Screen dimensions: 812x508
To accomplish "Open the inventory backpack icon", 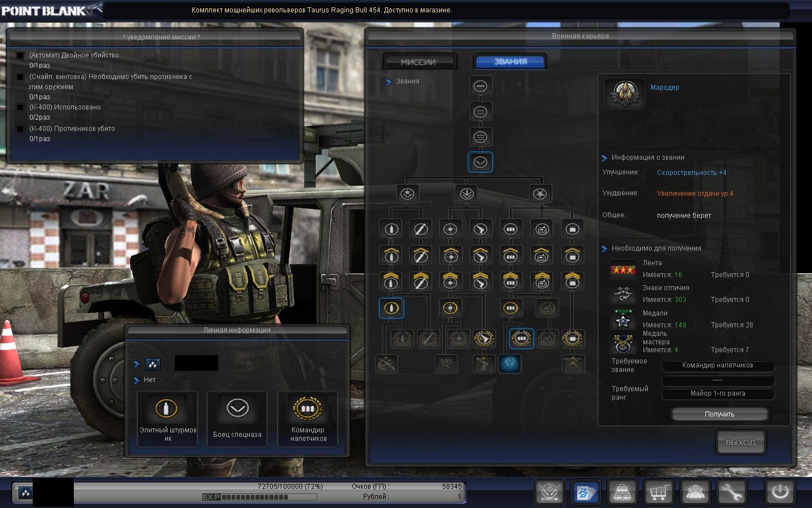I will tap(623, 492).
